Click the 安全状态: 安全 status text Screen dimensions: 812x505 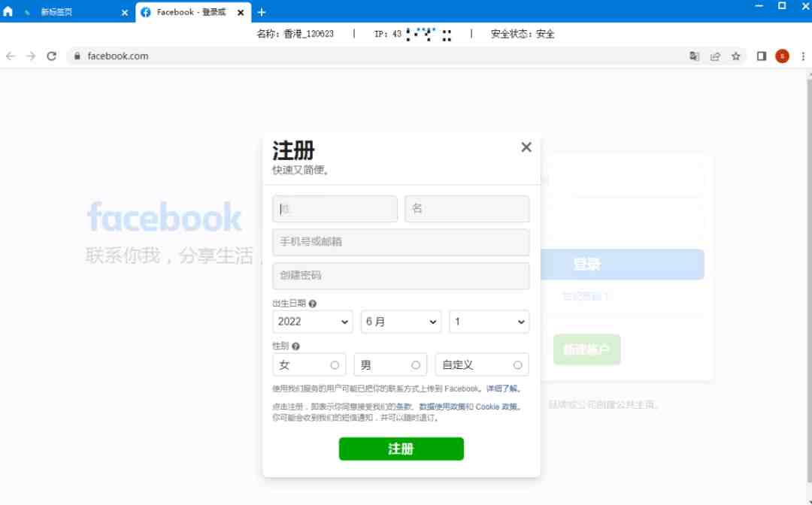(x=523, y=34)
